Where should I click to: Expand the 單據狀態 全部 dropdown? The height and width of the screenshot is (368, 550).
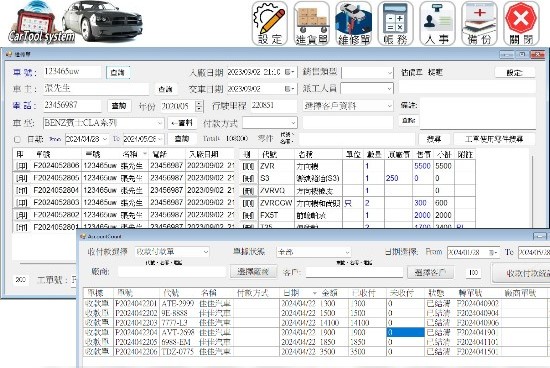(347, 252)
